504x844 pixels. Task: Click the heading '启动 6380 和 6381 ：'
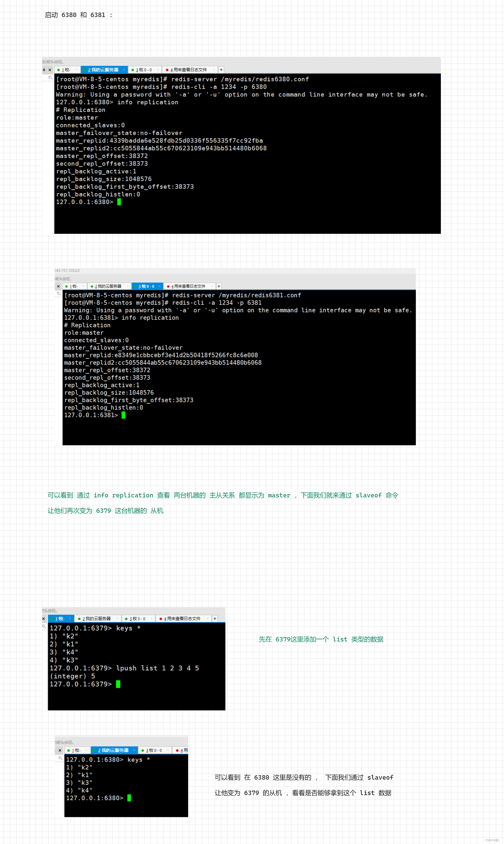click(x=79, y=15)
